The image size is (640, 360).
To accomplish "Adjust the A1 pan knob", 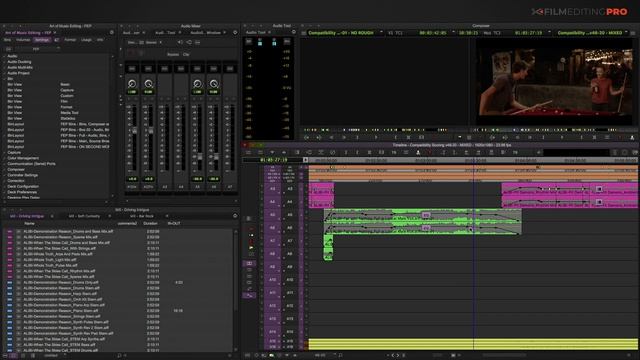I will click(x=132, y=84).
